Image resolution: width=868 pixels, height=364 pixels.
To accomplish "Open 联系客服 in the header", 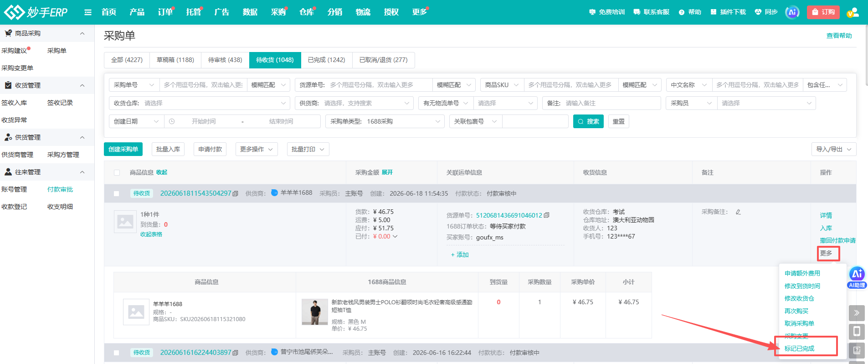I will pos(652,12).
